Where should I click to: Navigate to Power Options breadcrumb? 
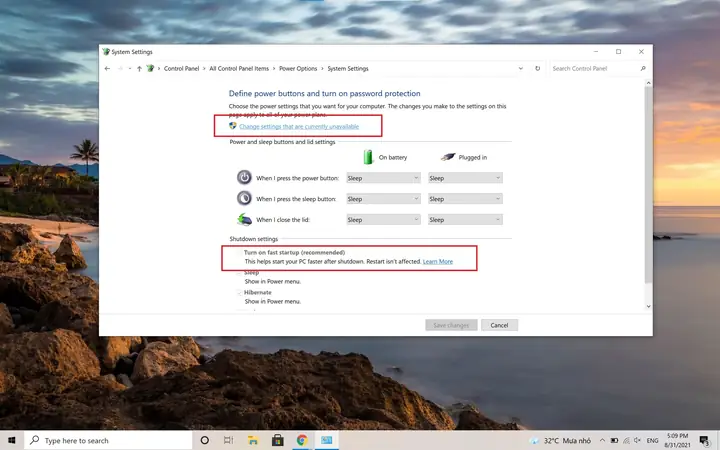tap(298, 68)
